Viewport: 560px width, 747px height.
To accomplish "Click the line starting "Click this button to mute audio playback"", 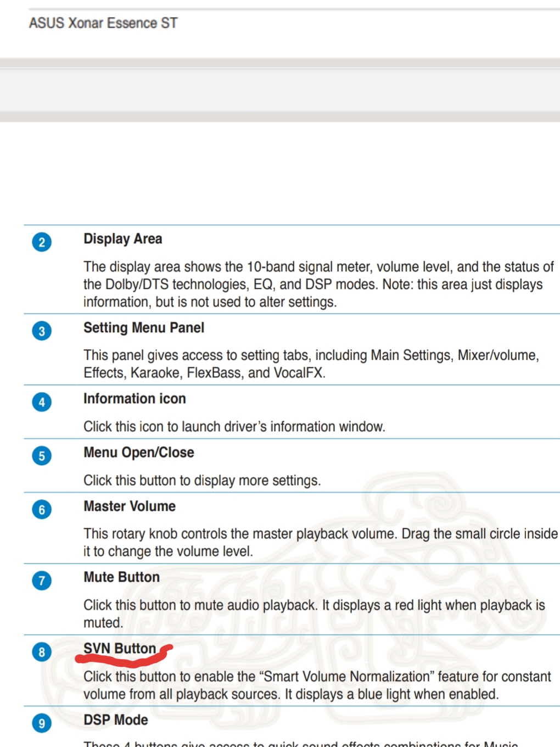I will 314,605.
